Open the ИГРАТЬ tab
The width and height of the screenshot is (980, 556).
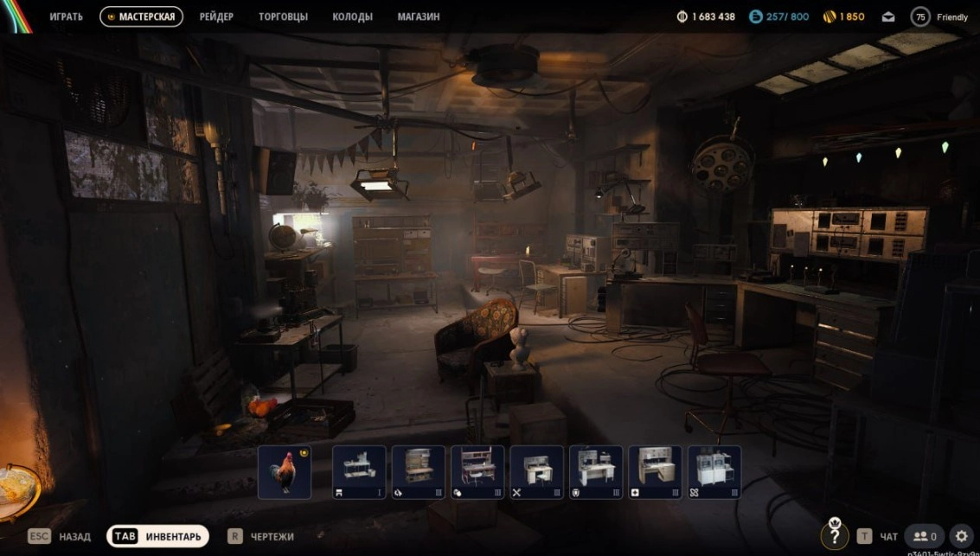tap(67, 17)
